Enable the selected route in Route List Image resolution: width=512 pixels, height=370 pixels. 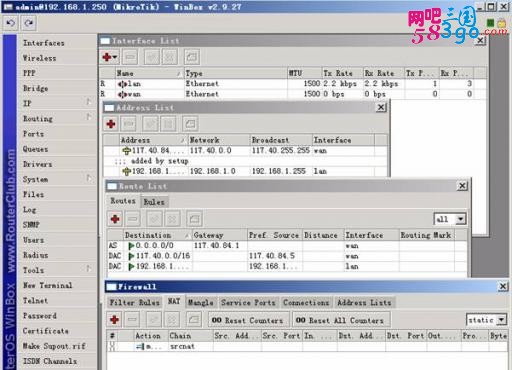coord(155,219)
